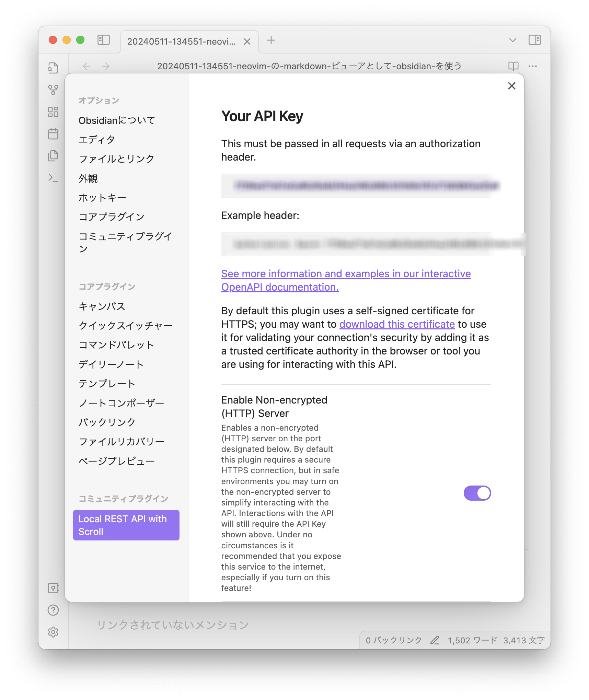This screenshot has width=589, height=700.
Task: Toggle the left sidebar with the panel icon
Action: tap(103, 40)
